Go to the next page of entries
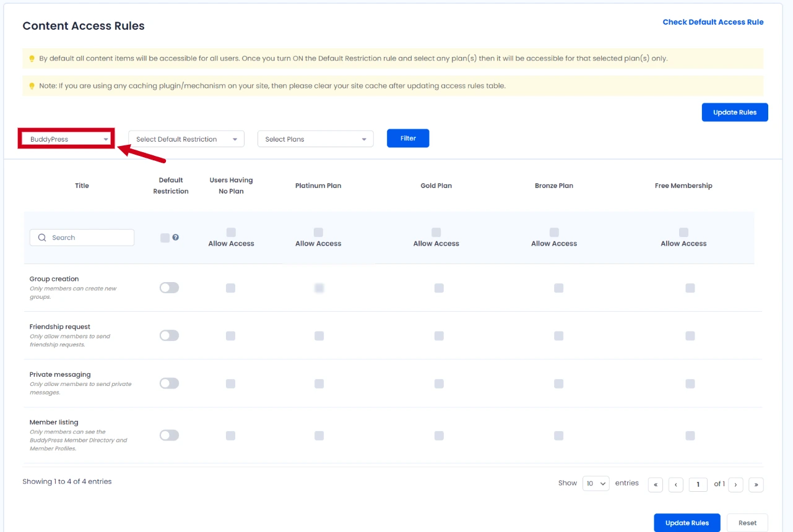The width and height of the screenshot is (793, 532). tap(735, 484)
